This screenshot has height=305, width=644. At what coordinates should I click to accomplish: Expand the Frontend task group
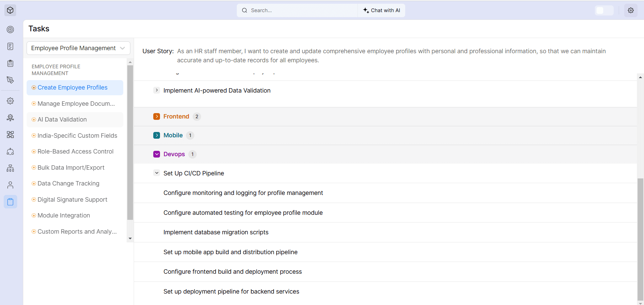[157, 116]
